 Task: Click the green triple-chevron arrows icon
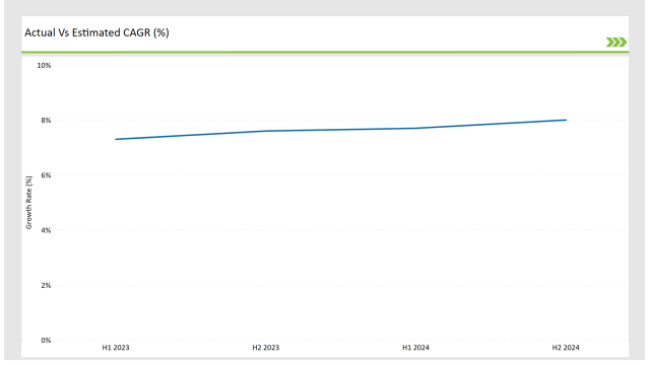coord(616,42)
